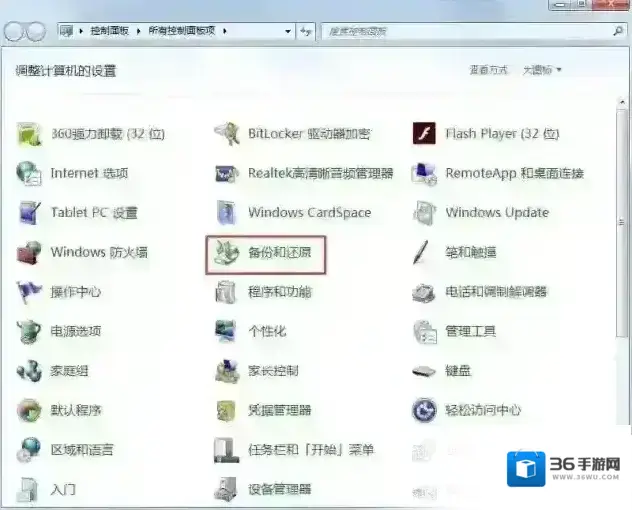Open the Internet 选项 icon
The image size is (632, 510).
29,173
